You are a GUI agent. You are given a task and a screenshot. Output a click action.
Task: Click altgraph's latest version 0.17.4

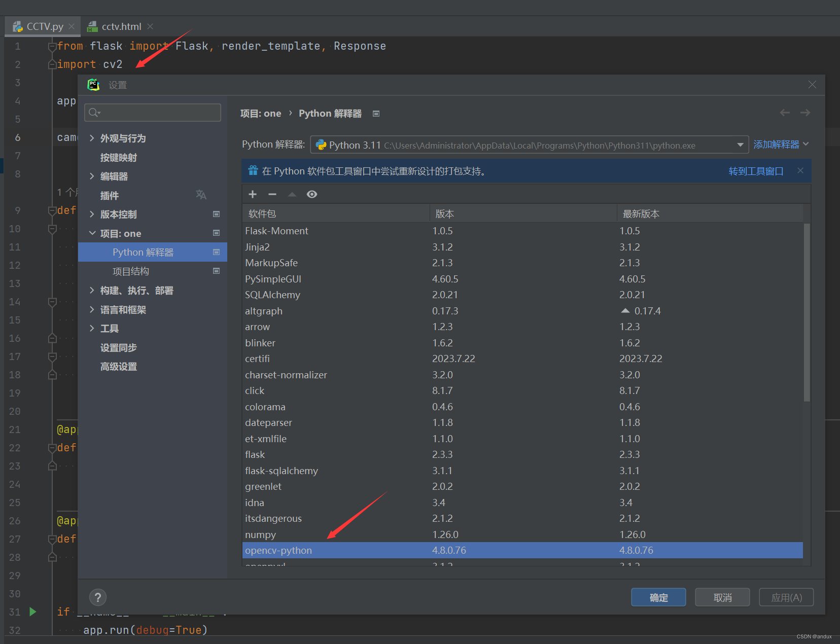(x=647, y=311)
